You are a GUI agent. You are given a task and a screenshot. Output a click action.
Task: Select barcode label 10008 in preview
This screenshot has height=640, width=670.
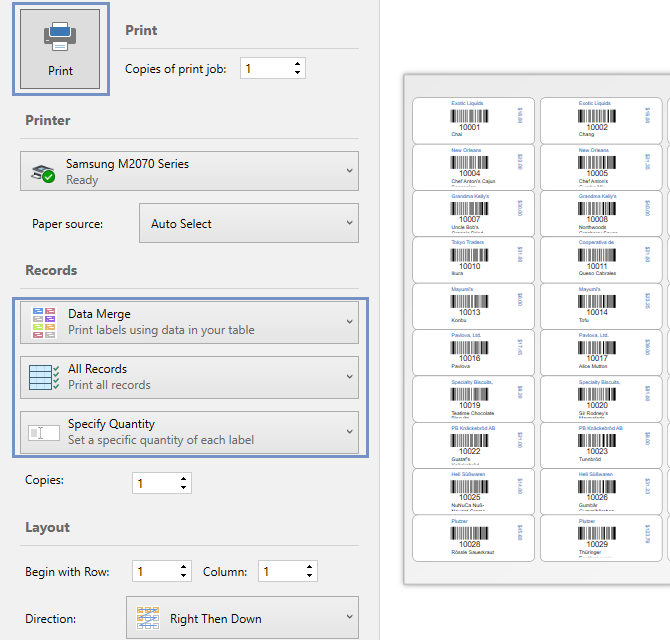[601, 213]
